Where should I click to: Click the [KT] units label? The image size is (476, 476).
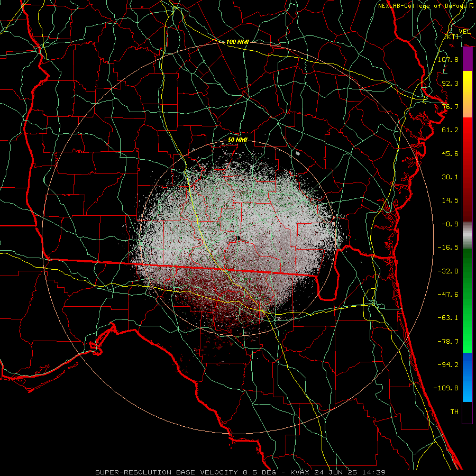click(x=452, y=36)
